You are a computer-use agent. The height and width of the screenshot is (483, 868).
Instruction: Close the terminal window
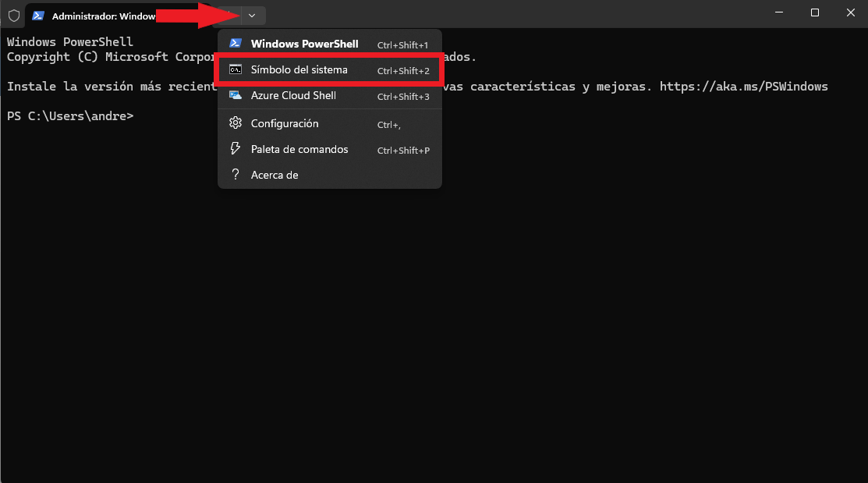click(850, 12)
